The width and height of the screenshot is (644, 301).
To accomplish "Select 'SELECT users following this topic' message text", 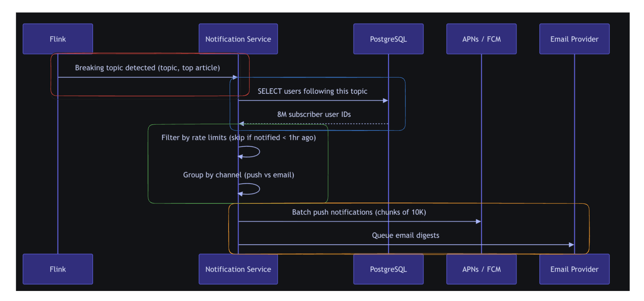I will (312, 91).
